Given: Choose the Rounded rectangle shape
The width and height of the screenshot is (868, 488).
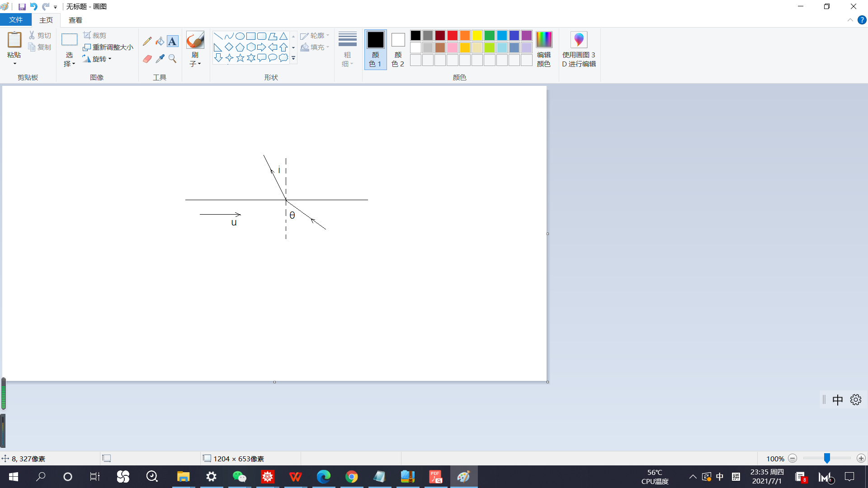Looking at the screenshot, I should 261,36.
